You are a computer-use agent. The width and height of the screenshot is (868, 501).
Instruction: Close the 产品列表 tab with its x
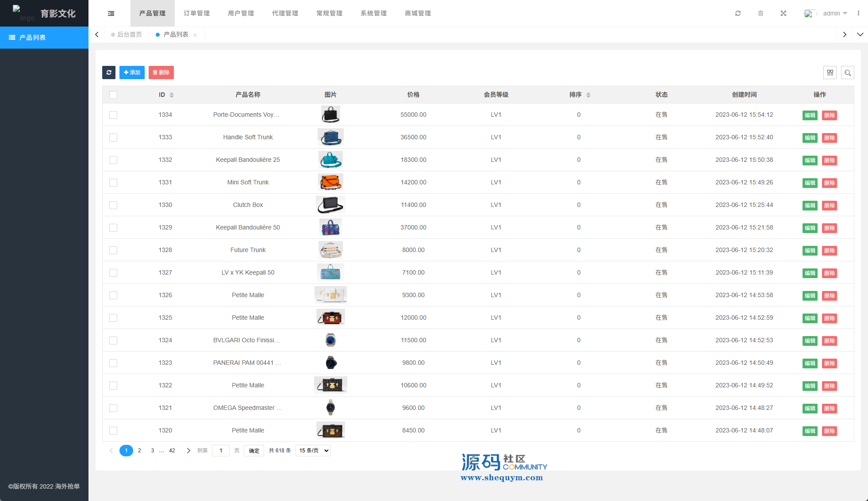tap(195, 35)
